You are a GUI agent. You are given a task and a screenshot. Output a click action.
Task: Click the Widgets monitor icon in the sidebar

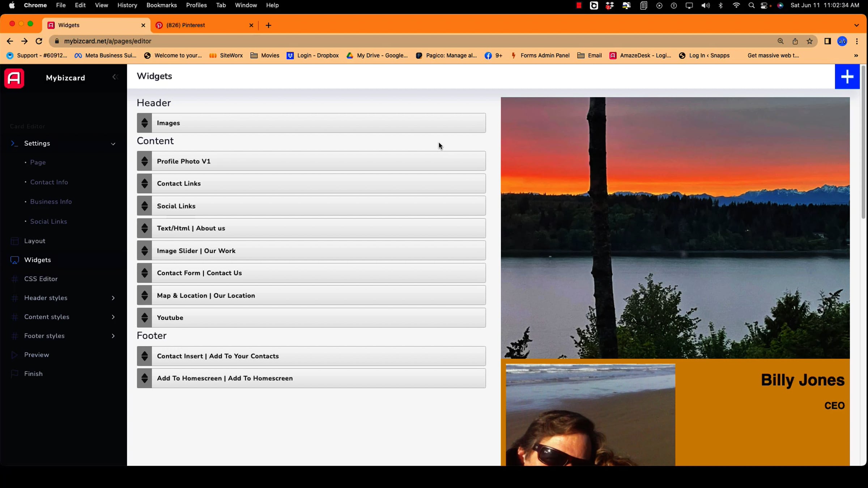[14, 260]
